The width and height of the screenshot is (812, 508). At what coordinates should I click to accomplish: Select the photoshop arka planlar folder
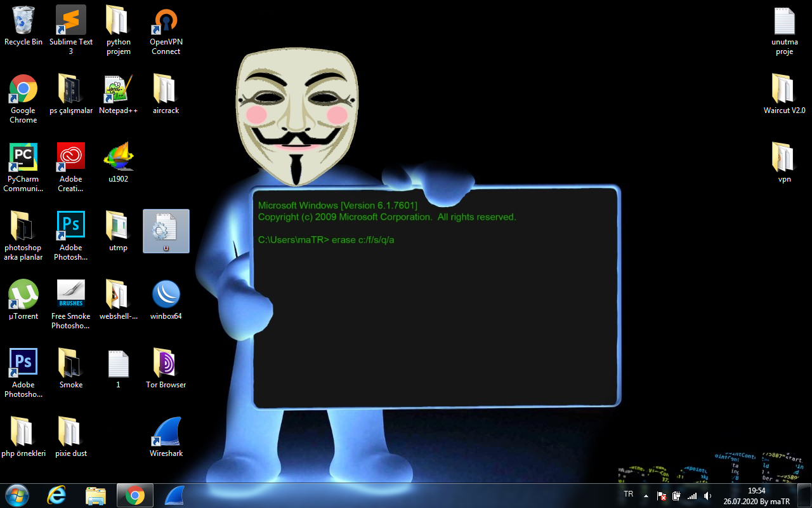23,236
